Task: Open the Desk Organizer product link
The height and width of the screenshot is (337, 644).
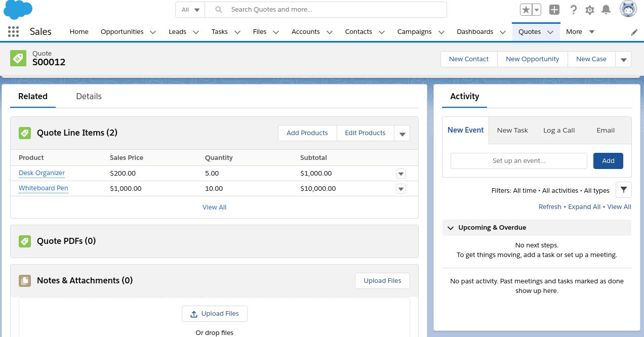Action: tap(42, 173)
